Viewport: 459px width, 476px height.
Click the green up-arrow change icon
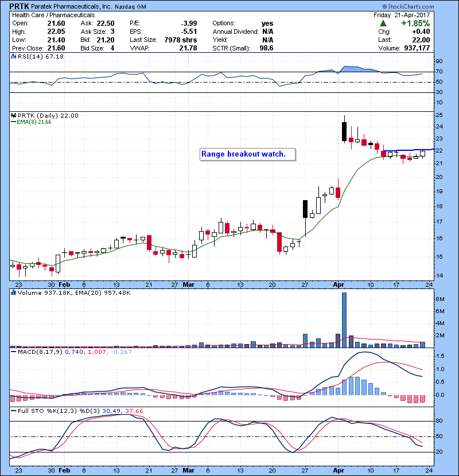(x=383, y=24)
